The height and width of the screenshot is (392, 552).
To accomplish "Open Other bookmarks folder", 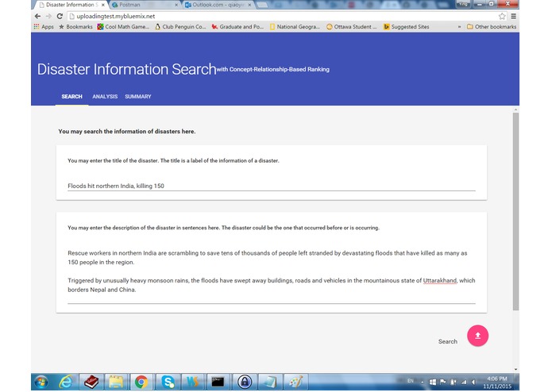I will point(492,27).
